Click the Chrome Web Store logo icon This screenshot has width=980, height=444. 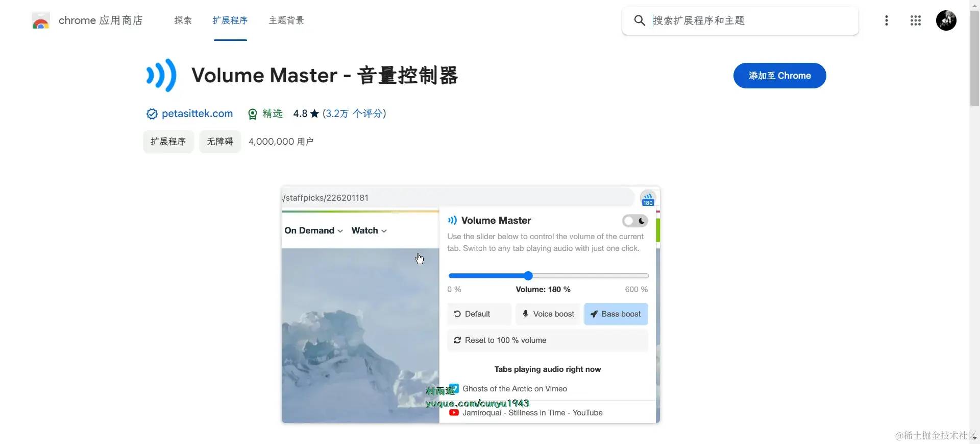[40, 21]
